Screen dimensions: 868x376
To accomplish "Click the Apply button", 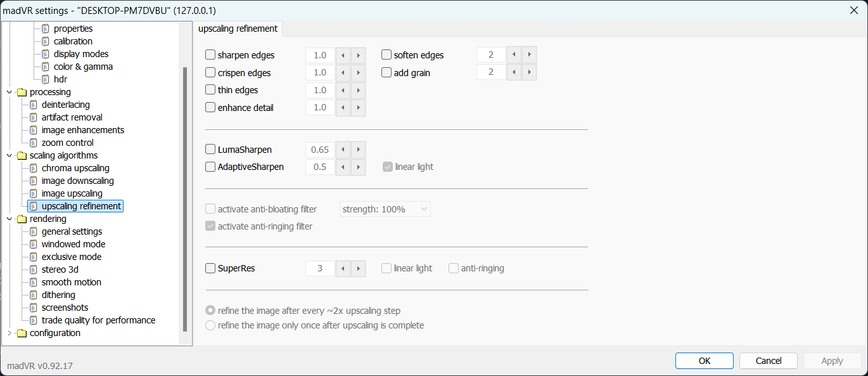I will click(x=832, y=361).
